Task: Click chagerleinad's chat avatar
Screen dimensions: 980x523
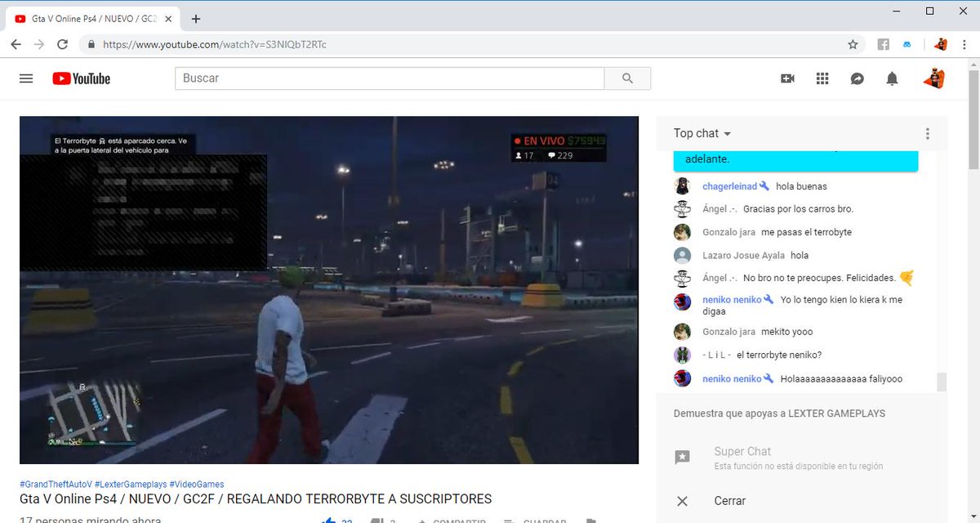Action: click(x=683, y=186)
